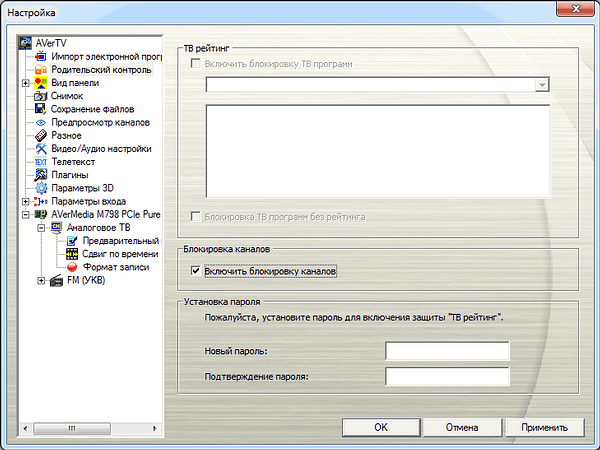The image size is (600, 450).
Task: Select Сдвиг по времени item
Action: (x=120, y=254)
